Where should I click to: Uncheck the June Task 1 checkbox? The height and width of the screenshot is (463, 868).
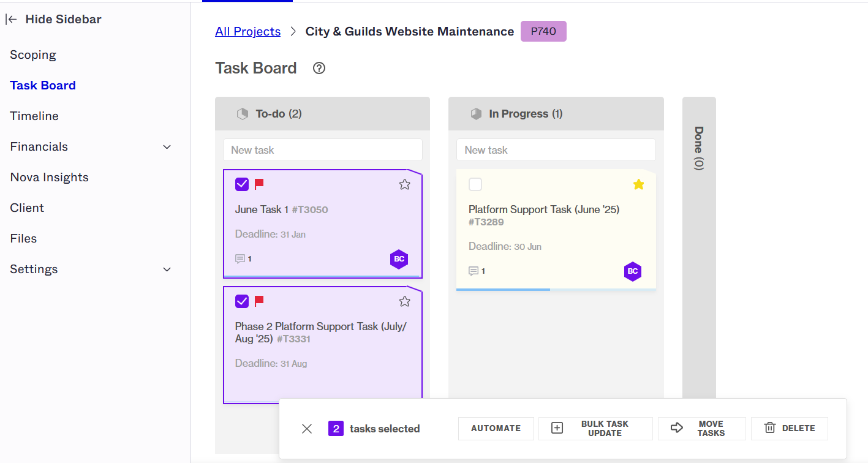[x=242, y=184]
